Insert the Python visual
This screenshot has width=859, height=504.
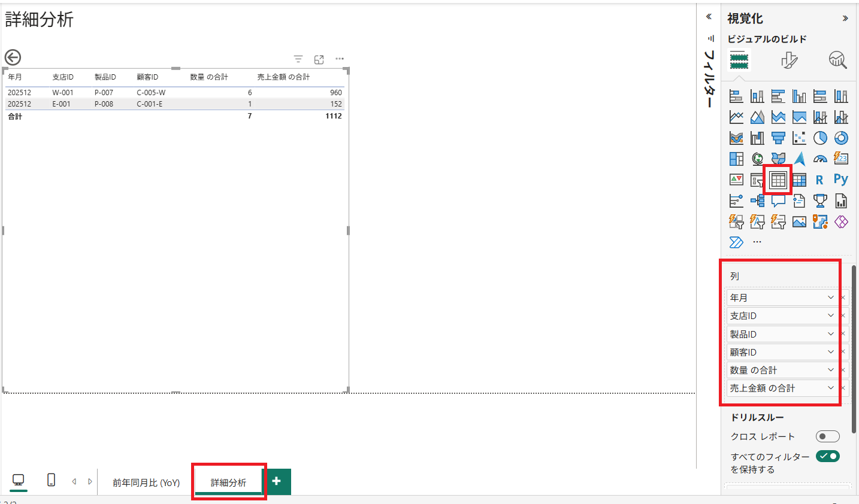841,180
